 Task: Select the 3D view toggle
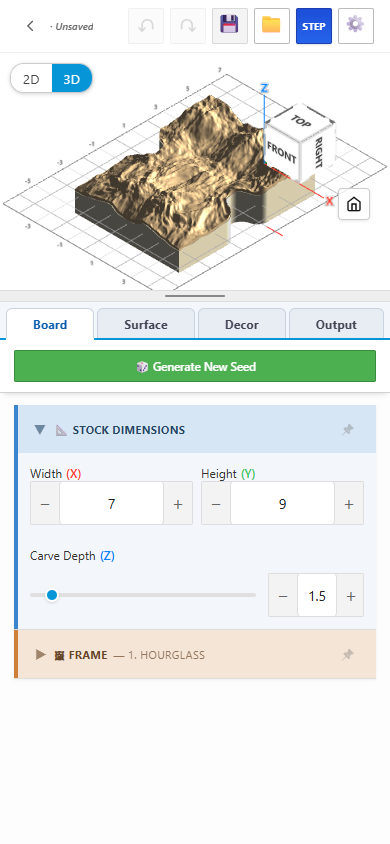pos(72,79)
